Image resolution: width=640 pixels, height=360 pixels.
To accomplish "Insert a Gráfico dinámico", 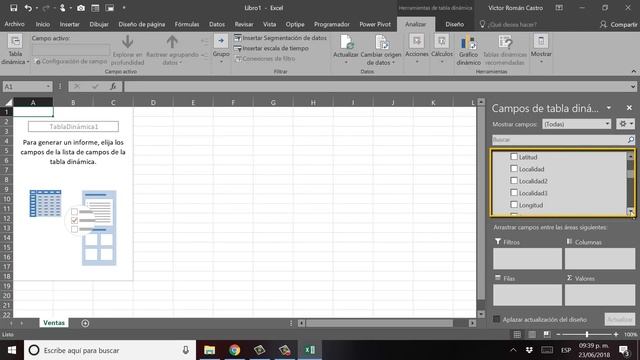I will [468, 50].
